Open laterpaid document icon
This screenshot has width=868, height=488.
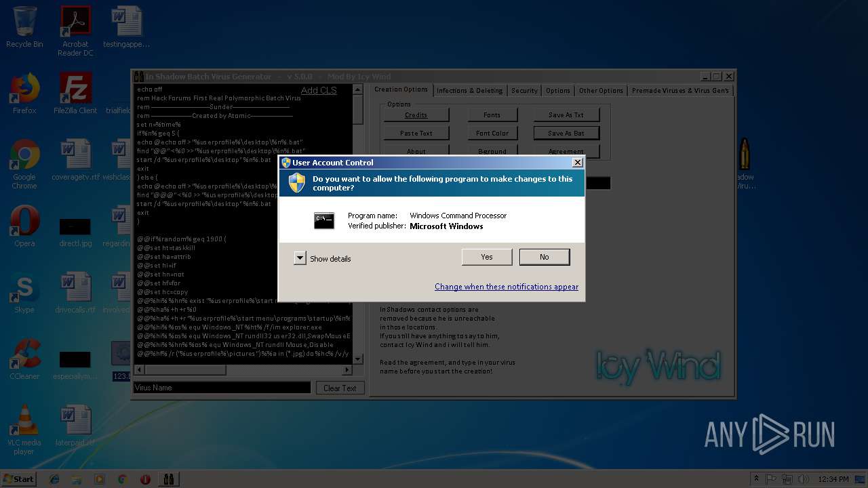coord(75,426)
